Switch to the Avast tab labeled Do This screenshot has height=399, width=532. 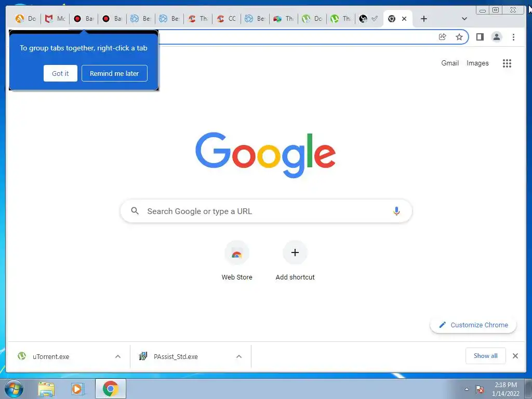[26, 19]
